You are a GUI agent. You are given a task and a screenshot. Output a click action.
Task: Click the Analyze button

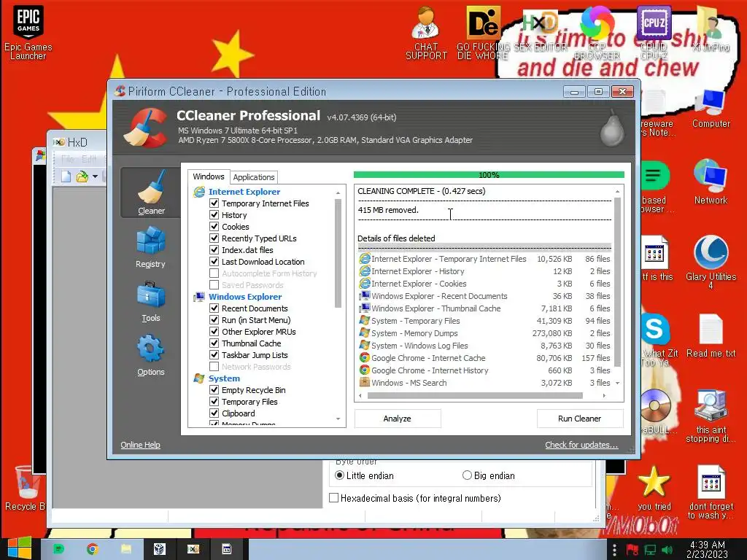398,419
